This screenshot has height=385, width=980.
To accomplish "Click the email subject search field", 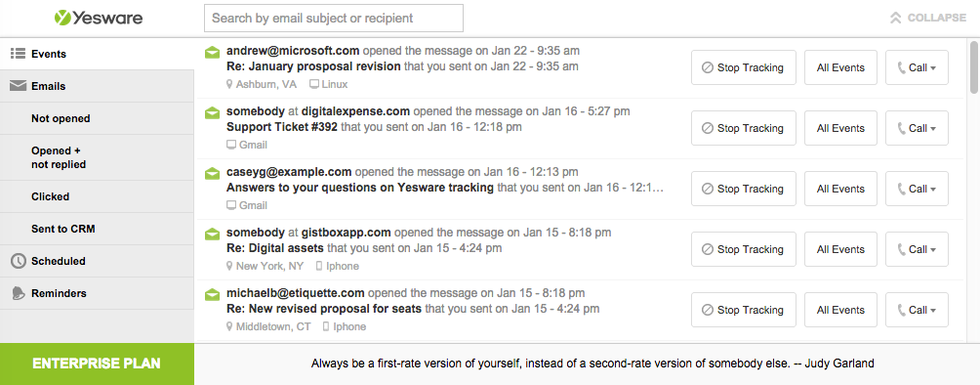I will point(334,19).
